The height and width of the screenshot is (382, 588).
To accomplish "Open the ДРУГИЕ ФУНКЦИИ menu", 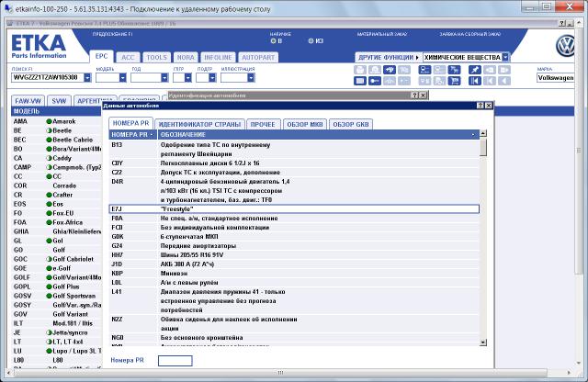I will [389, 57].
